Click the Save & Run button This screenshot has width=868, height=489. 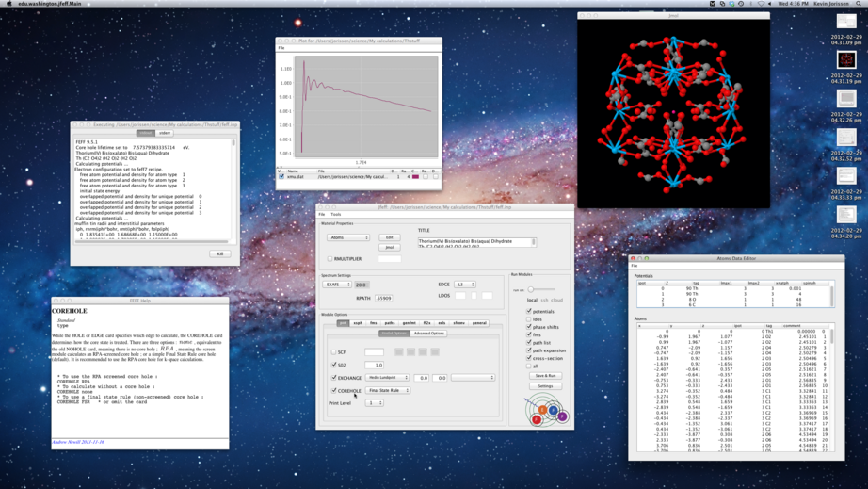click(545, 376)
